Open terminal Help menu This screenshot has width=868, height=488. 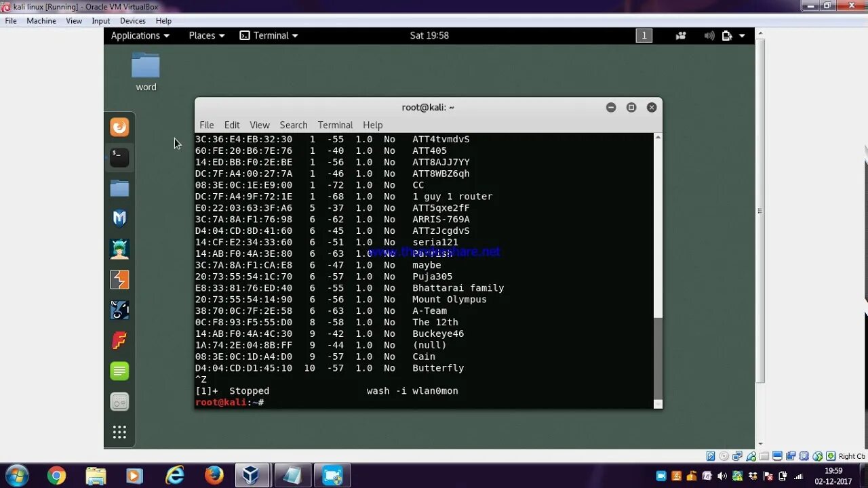pos(373,125)
